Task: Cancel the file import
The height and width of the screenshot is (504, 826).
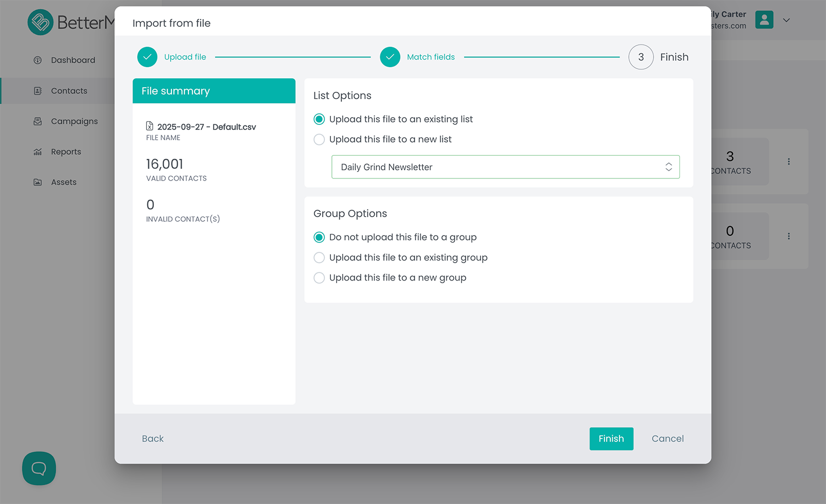Action: click(x=668, y=439)
